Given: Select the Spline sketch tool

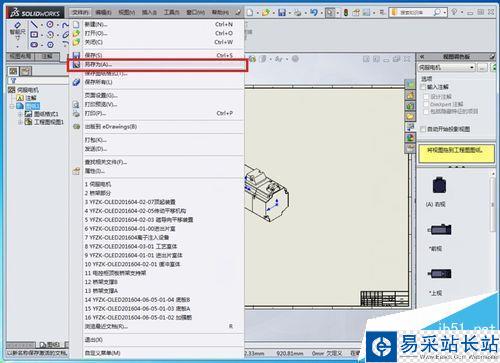Looking at the screenshot, I should pyautogui.click(x=65, y=25).
